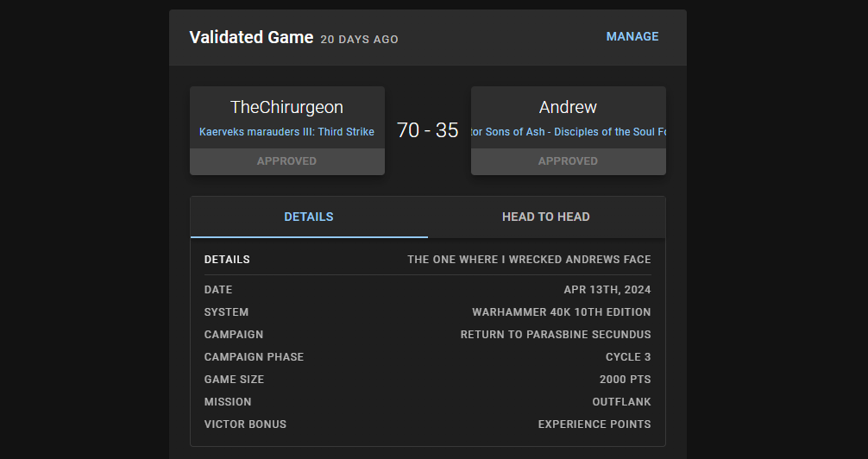868x459 pixels.
Task: Click the date value APR 13TH, 2024
Action: pos(607,290)
